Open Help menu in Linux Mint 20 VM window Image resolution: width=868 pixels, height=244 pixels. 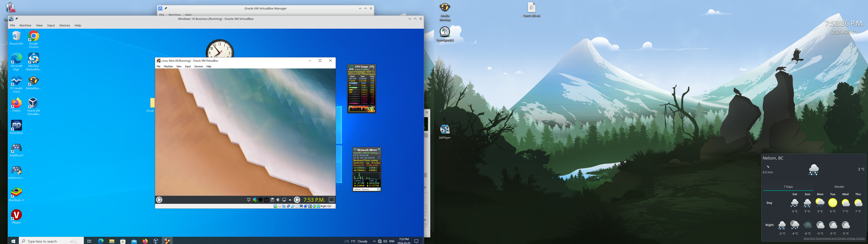209,66
